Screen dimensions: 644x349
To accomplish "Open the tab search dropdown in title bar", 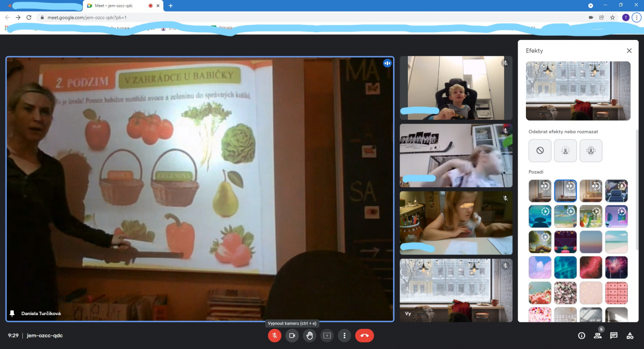I will 590,6.
